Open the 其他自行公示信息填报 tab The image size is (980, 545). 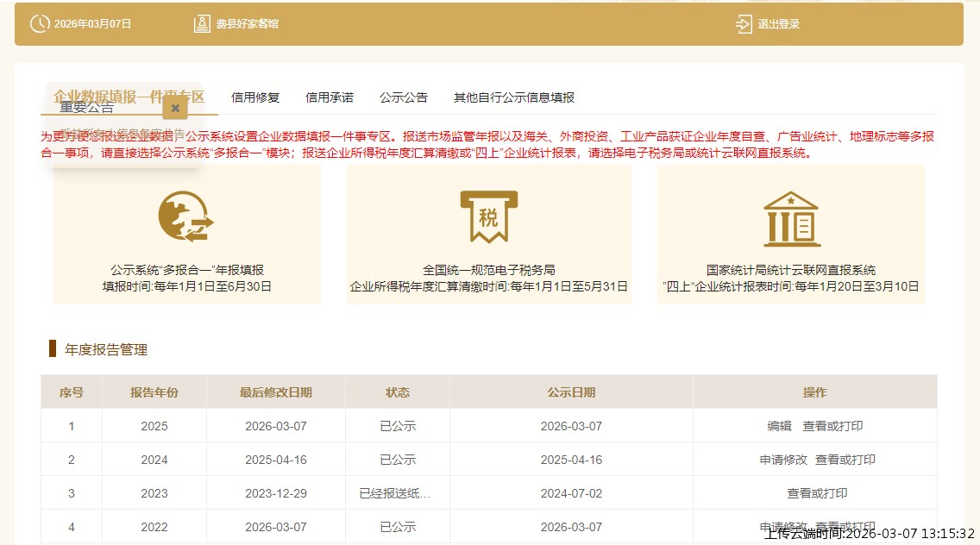(x=512, y=97)
